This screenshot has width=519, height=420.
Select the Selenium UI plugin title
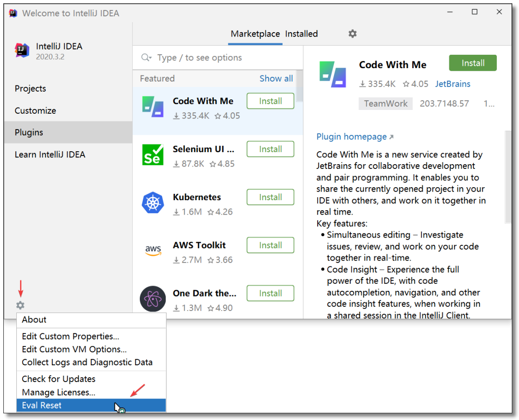204,149
